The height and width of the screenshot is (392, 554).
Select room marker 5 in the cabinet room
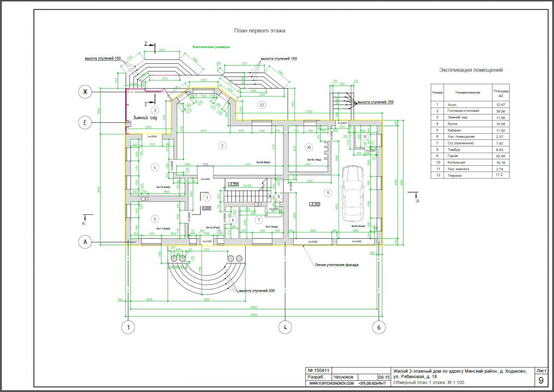[155, 218]
